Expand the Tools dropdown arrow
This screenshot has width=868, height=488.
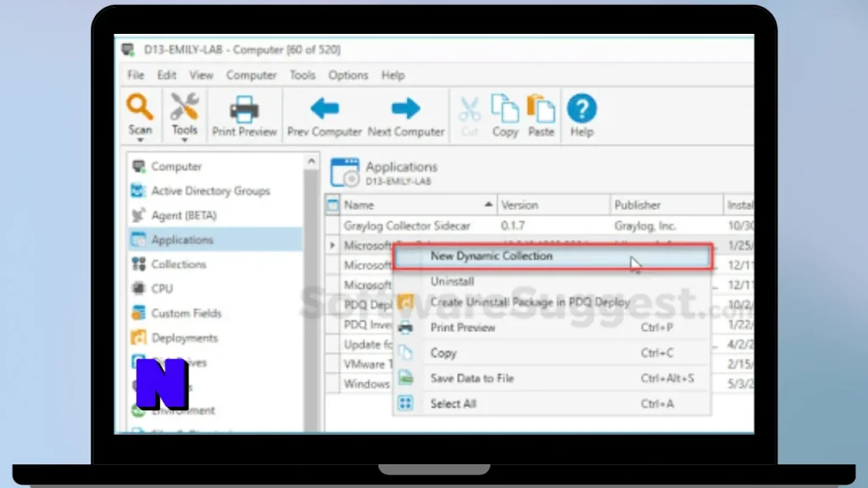click(x=184, y=140)
